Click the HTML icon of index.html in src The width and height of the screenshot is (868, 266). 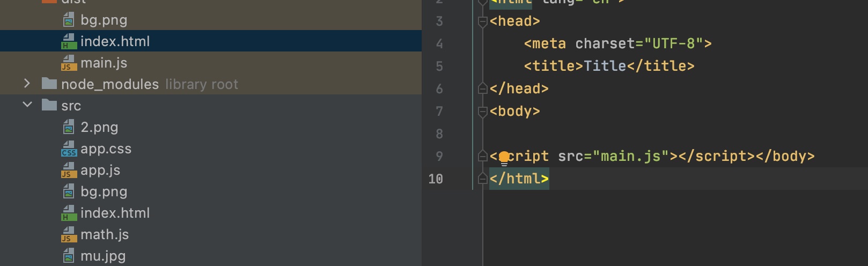(69, 213)
